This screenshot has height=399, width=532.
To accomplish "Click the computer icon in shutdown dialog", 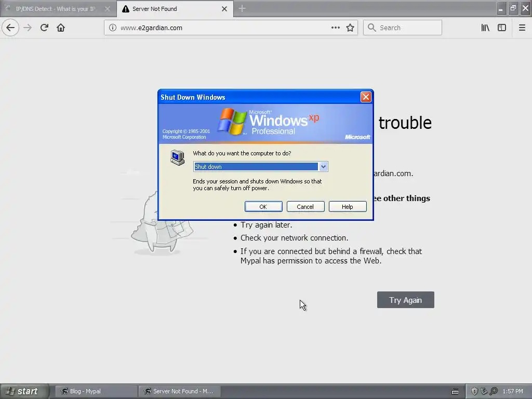I will [x=178, y=158].
